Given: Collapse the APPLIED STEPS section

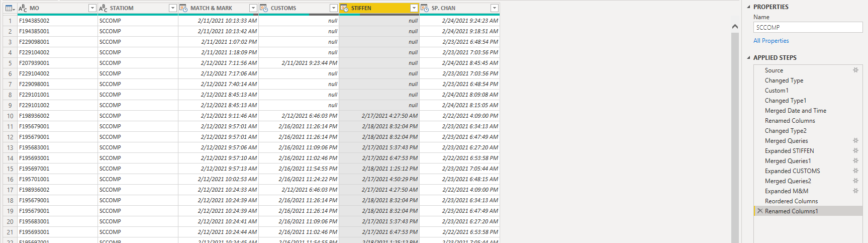Looking at the screenshot, I should tap(748, 58).
